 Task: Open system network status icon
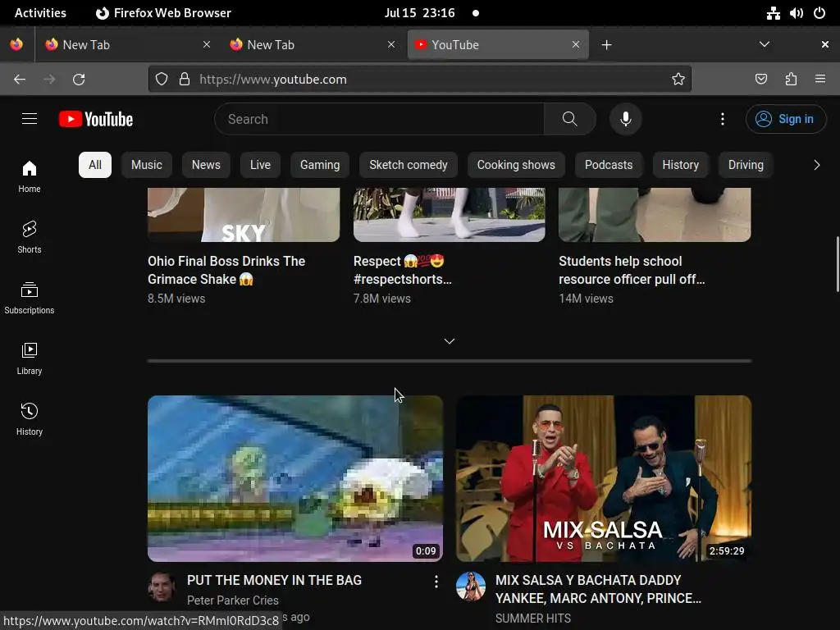[773, 13]
